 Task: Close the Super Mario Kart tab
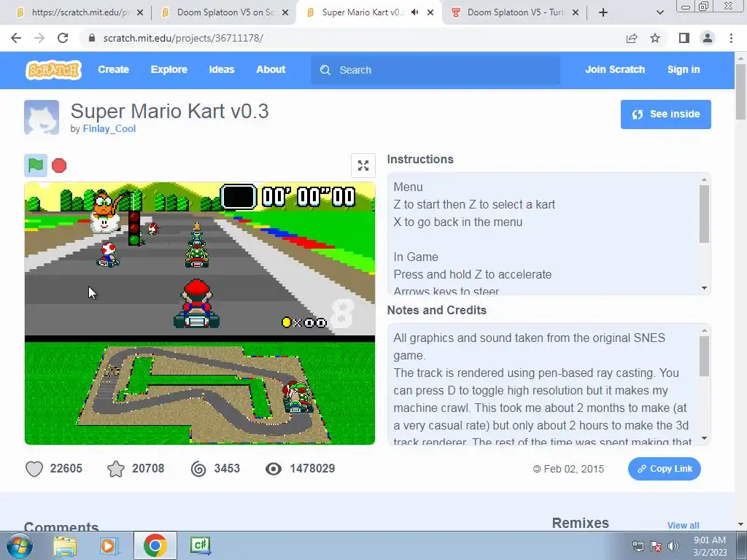[430, 12]
